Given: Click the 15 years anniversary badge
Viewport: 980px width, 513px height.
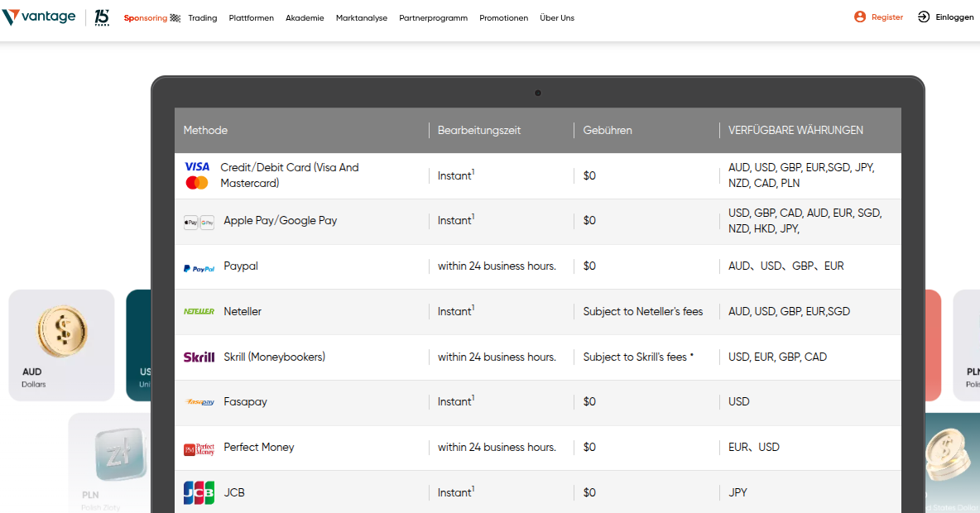Looking at the screenshot, I should (x=102, y=17).
